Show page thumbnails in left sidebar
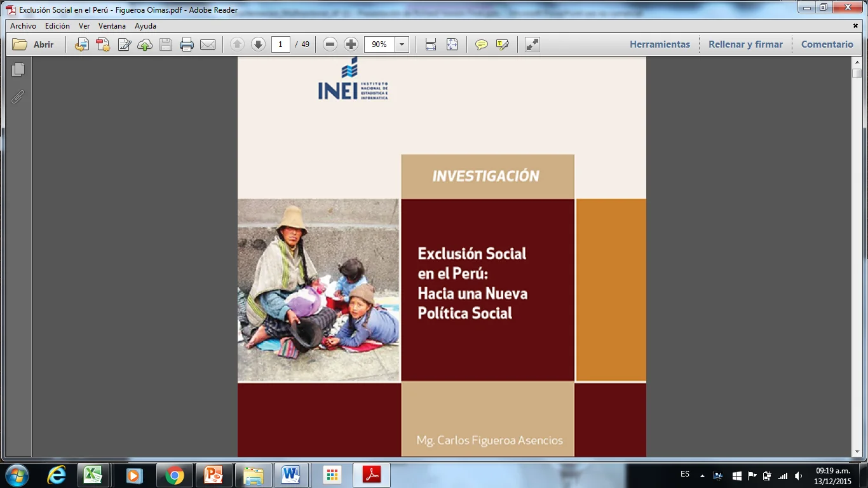Image resolution: width=868 pixels, height=488 pixels. point(18,70)
